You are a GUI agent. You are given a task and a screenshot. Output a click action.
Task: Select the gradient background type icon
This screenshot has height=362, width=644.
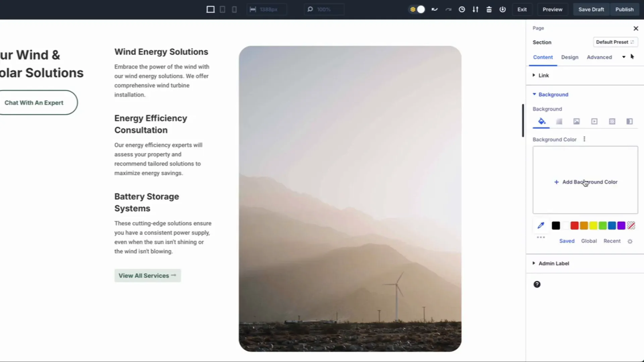click(x=559, y=121)
